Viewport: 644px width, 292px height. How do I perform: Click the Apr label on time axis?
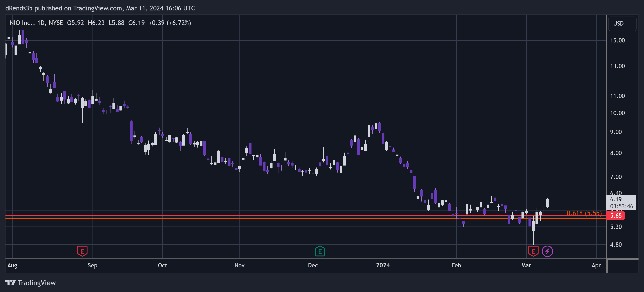tap(596, 265)
